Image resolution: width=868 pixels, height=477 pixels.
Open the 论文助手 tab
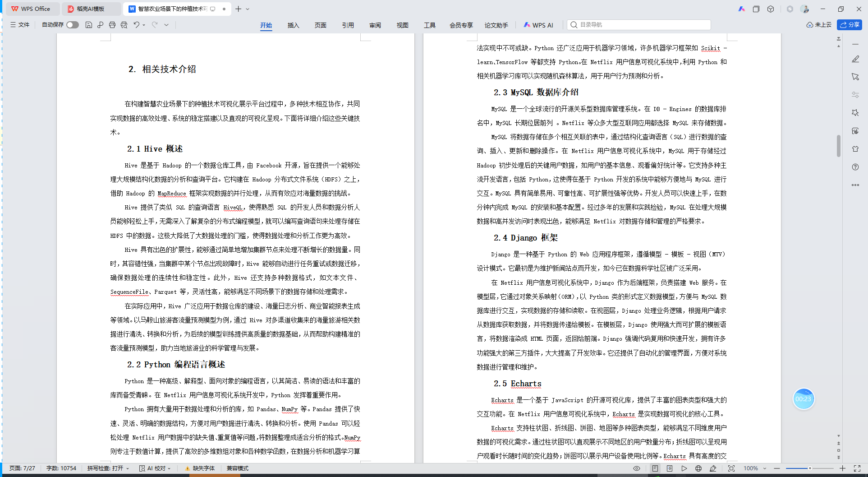click(496, 25)
